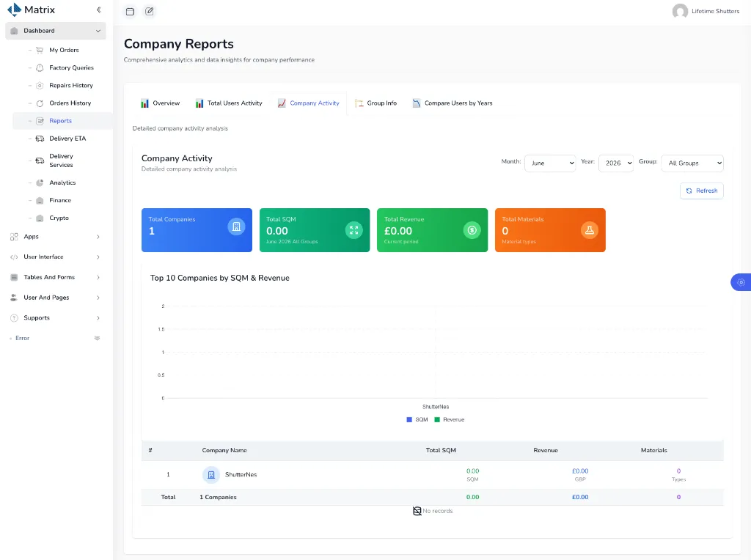Click the User Interface code icon
This screenshot has width=751, height=560.
point(14,257)
